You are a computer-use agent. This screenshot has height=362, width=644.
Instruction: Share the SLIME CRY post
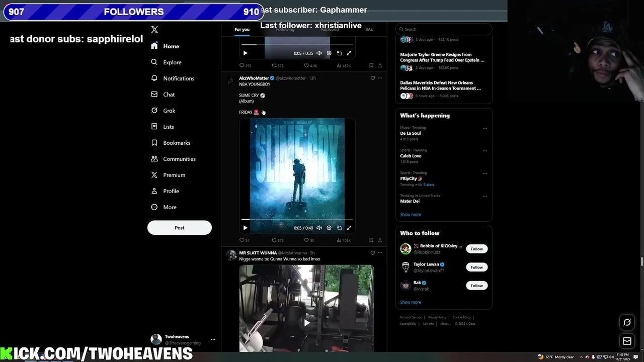[x=380, y=240]
